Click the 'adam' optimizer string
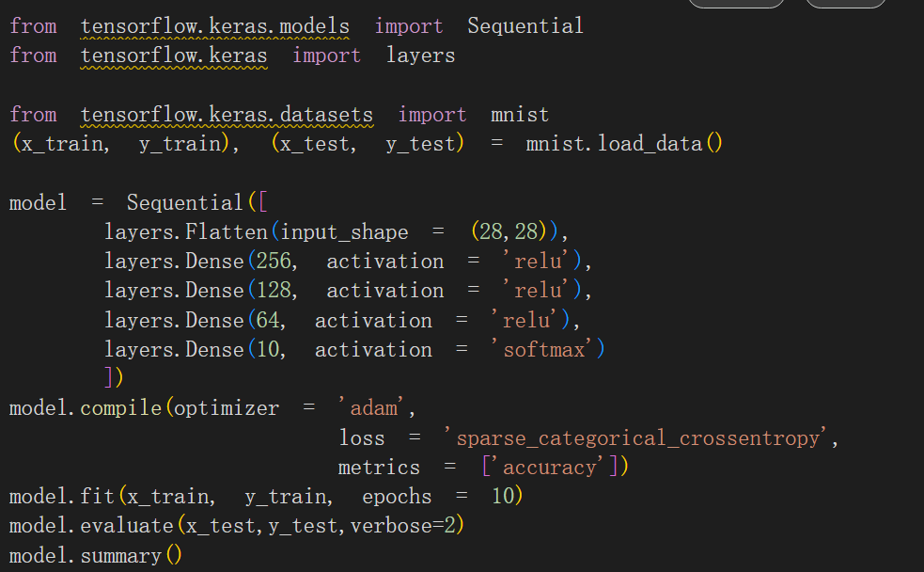 (373, 408)
